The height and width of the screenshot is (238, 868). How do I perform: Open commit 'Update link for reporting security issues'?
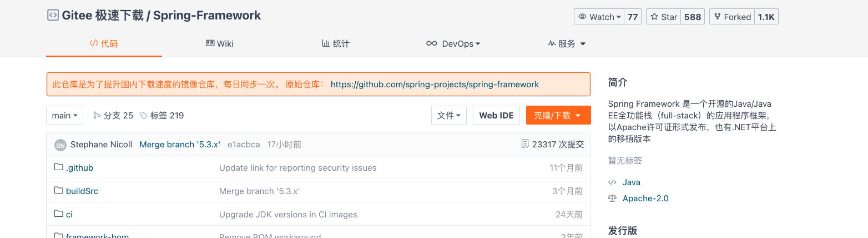tap(298, 167)
